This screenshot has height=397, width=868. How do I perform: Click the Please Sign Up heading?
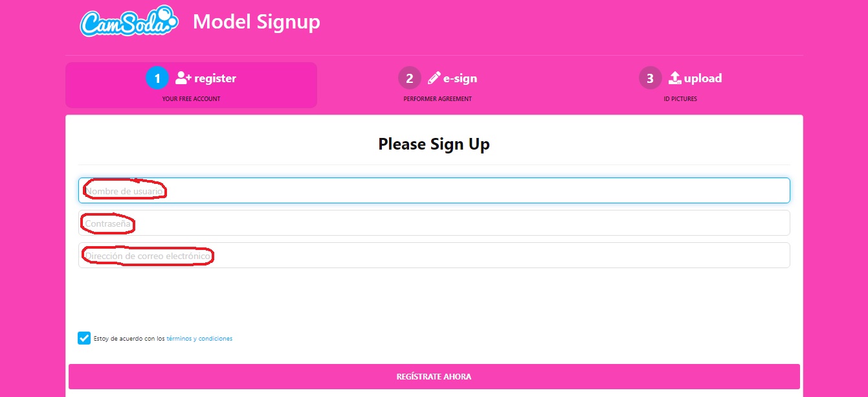point(434,144)
